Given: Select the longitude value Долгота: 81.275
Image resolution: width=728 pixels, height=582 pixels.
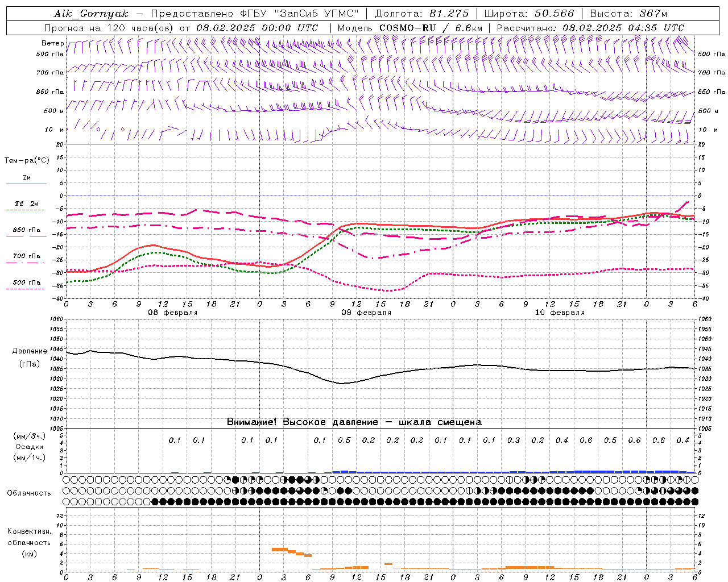Looking at the screenshot, I should pos(422,14).
